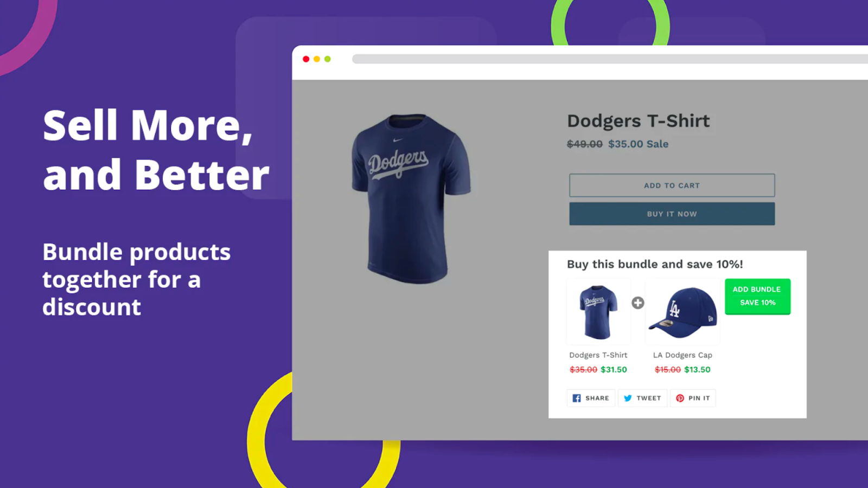The width and height of the screenshot is (868, 488).
Task: Click the browser address bar
Action: 610,59
